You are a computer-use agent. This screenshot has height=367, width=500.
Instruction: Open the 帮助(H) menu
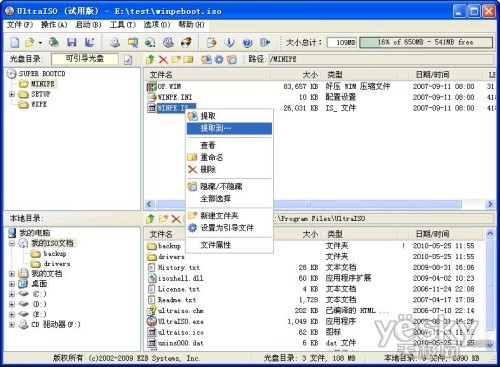click(191, 25)
